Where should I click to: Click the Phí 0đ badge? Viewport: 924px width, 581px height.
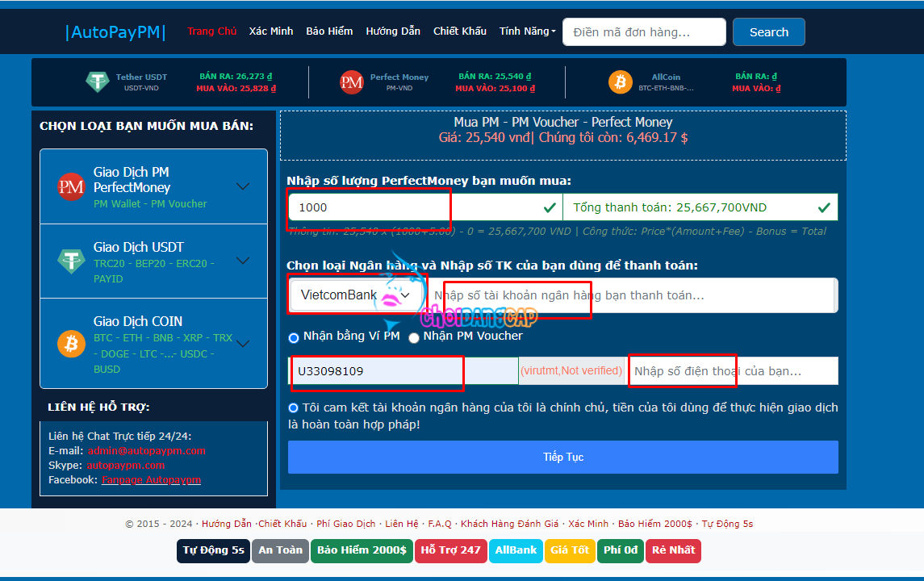click(x=621, y=551)
